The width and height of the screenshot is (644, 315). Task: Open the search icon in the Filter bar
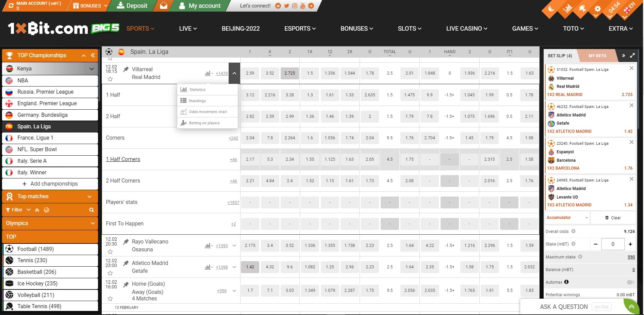tap(91, 210)
